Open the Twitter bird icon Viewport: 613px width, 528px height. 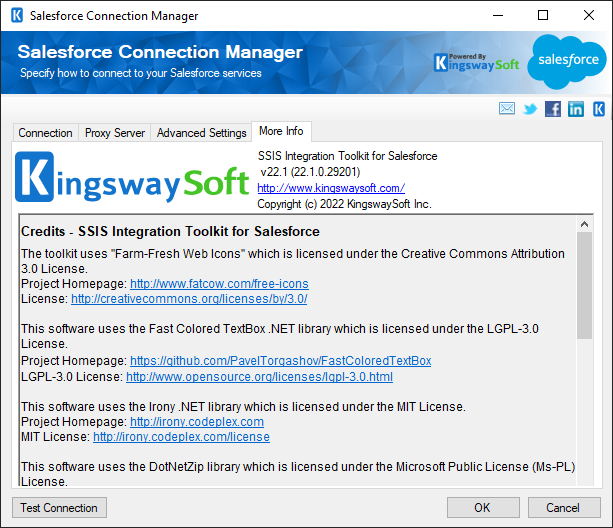[530, 109]
